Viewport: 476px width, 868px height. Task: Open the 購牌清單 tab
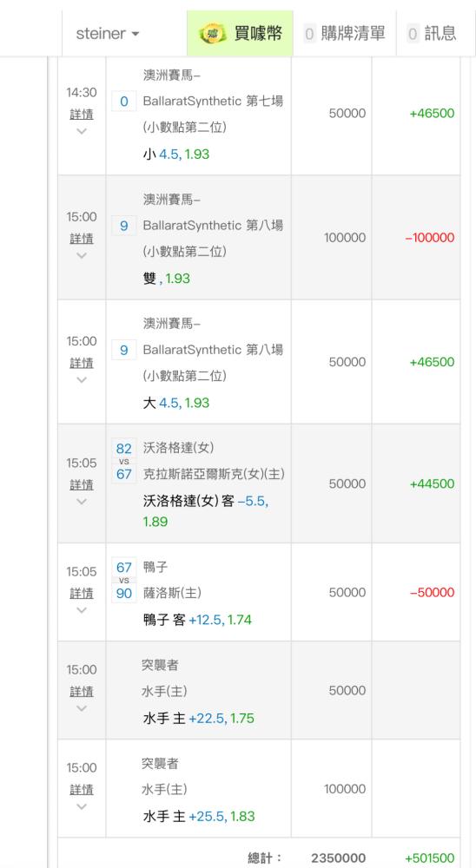(345, 34)
